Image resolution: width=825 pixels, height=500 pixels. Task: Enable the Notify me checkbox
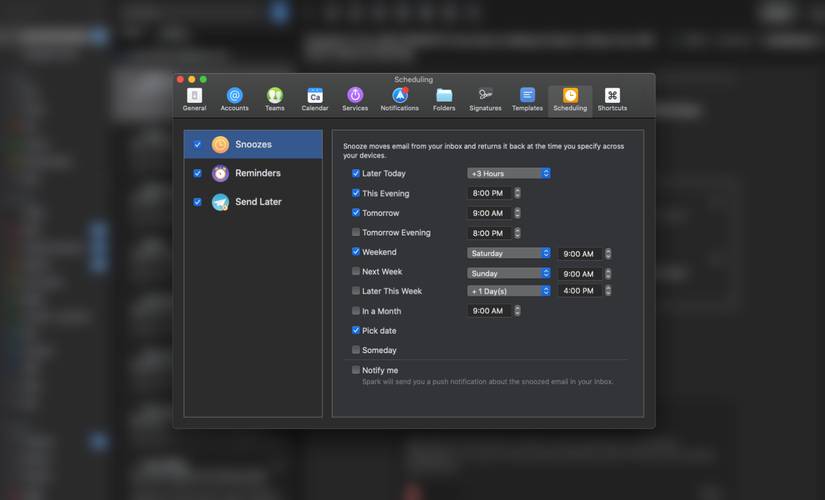[356, 370]
